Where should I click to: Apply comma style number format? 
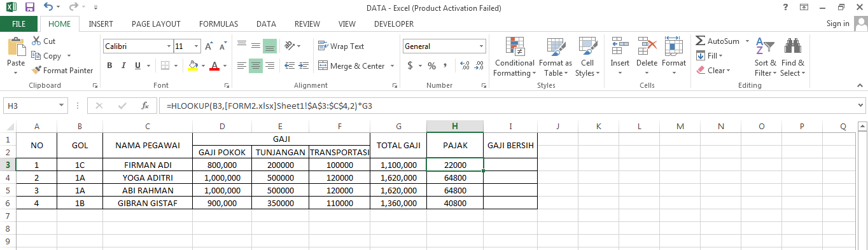(x=445, y=66)
